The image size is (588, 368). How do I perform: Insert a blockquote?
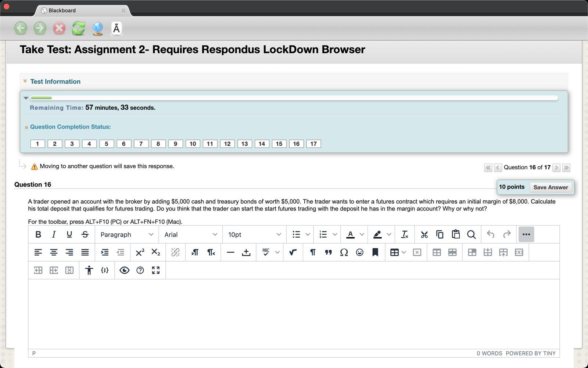pyautogui.click(x=328, y=252)
